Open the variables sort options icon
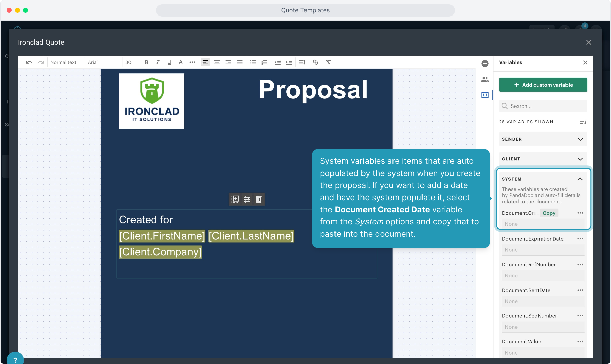 (x=583, y=122)
